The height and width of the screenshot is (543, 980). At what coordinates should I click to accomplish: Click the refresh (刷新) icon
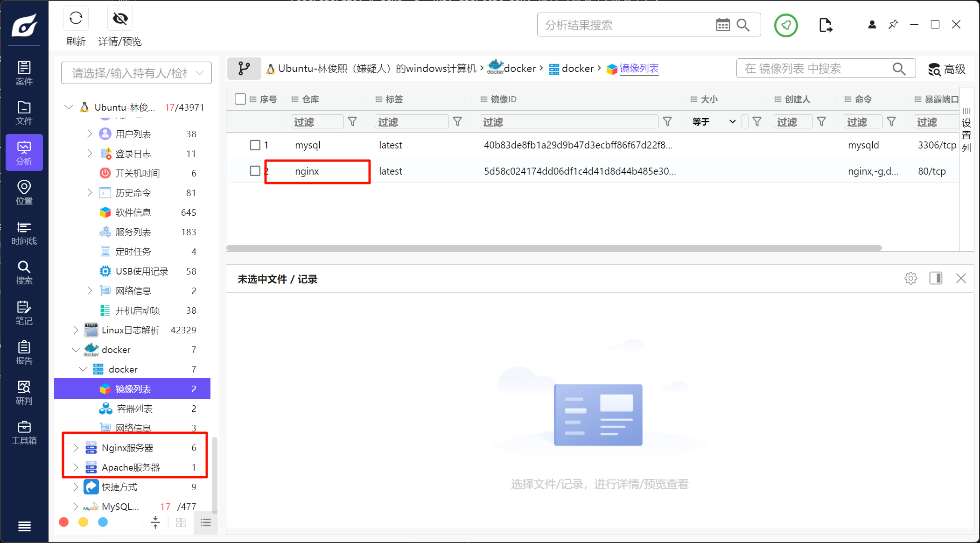coord(76,19)
